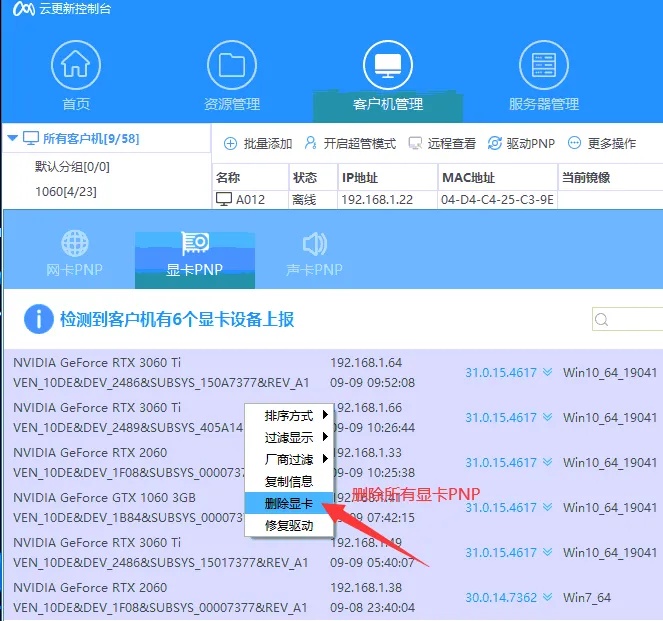Screen dimensions: 663x621
Task: Click the 远程查看 screen icon
Action: point(415,144)
